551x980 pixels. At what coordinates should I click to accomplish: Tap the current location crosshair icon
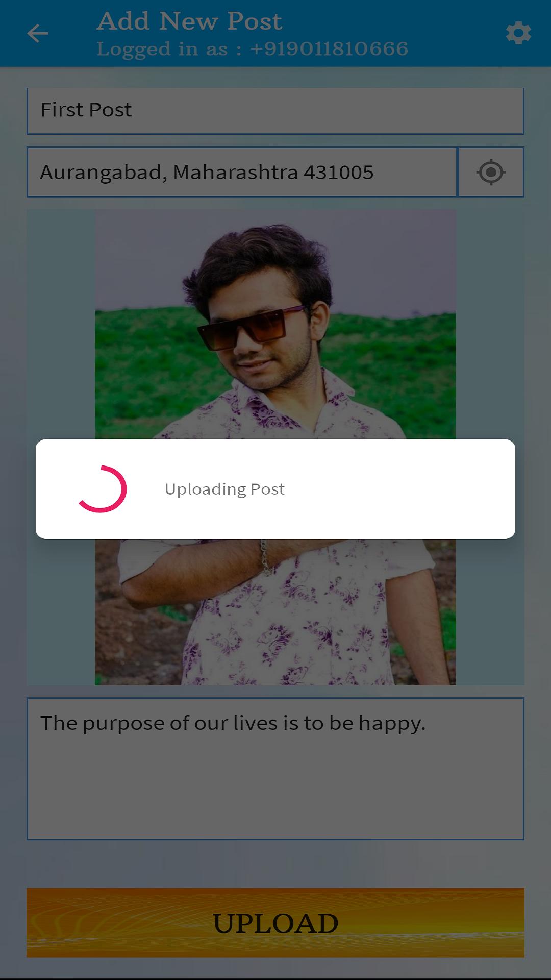pyautogui.click(x=491, y=172)
